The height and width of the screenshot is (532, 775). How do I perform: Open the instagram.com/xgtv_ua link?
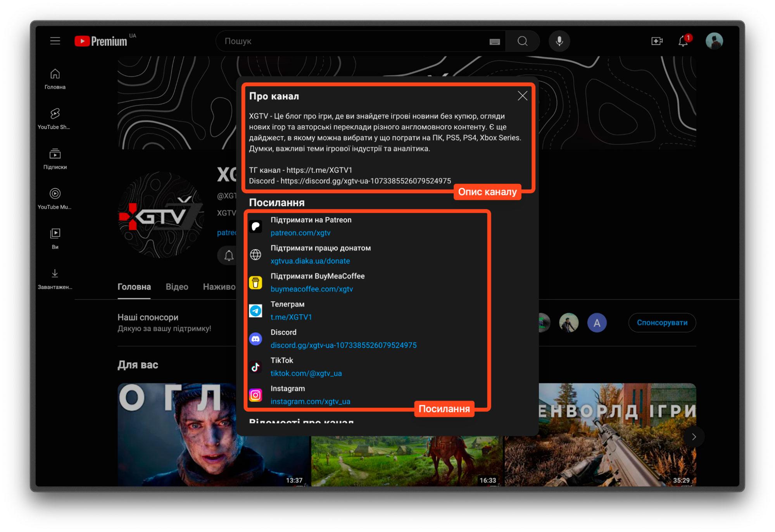310,401
